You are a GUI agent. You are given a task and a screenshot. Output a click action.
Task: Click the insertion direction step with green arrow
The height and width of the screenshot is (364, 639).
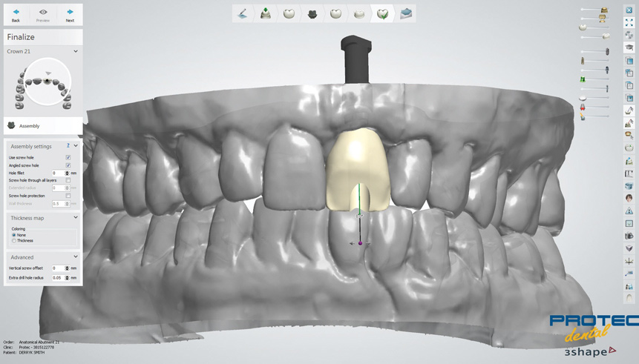coord(265,13)
